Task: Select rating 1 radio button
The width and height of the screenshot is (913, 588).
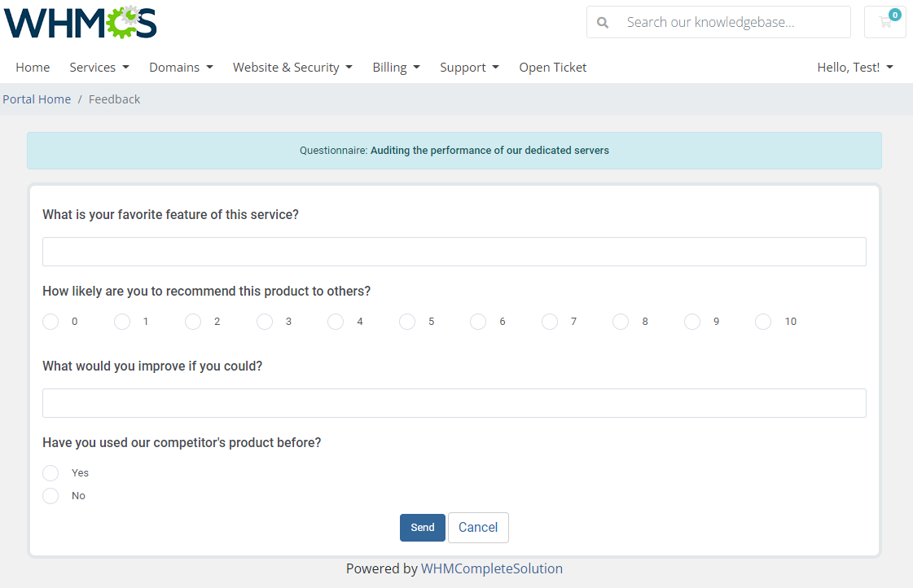Action: point(122,322)
